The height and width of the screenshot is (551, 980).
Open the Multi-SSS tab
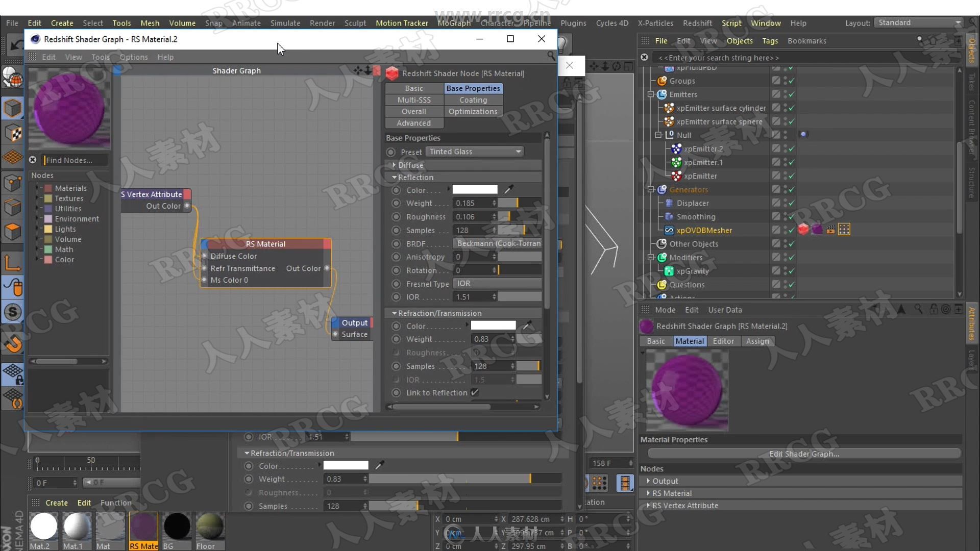(414, 100)
